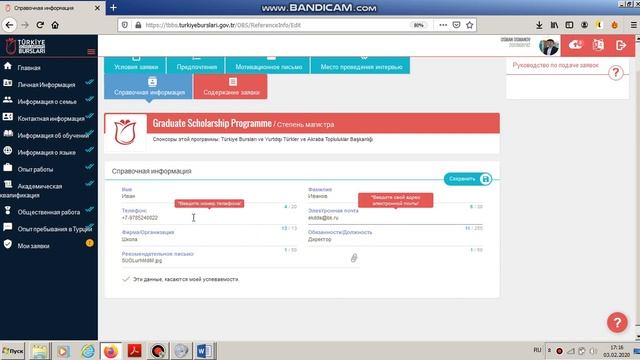This screenshot has width=640, height=360.
Task: Change site language via translate icon
Action: pyautogui.click(x=598, y=45)
